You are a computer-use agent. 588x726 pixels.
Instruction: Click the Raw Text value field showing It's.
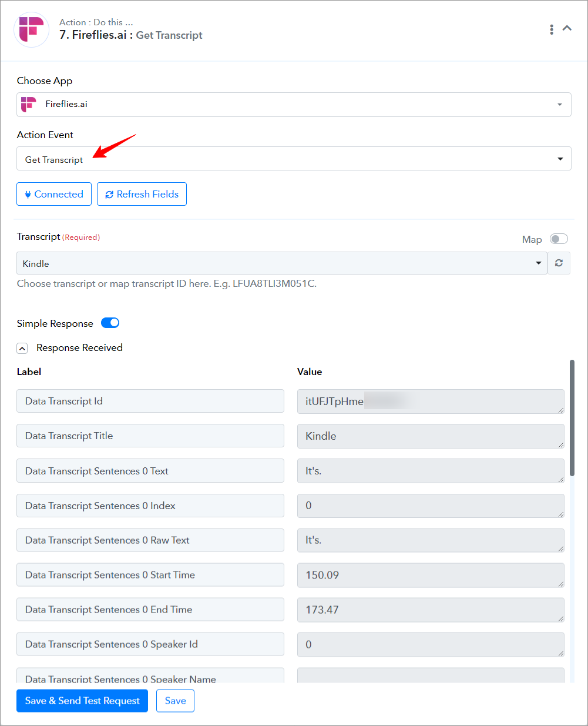click(x=431, y=540)
